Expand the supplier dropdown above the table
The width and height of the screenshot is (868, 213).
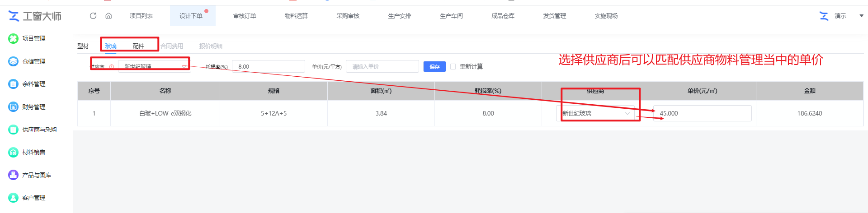154,66
